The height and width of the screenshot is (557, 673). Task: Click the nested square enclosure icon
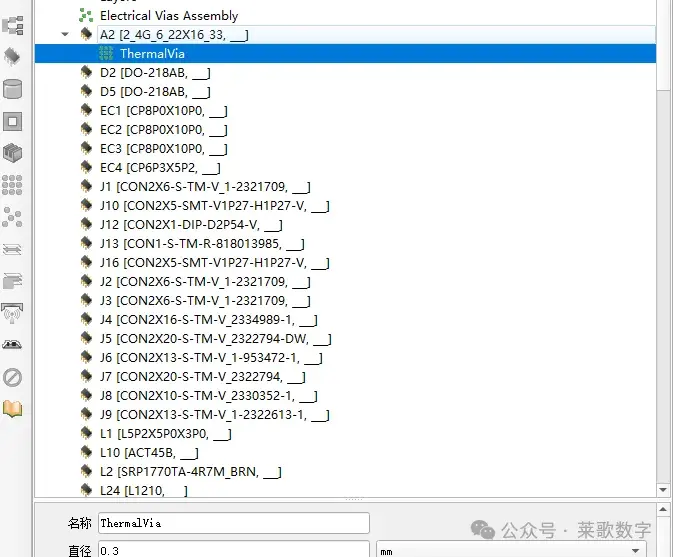click(x=12, y=121)
